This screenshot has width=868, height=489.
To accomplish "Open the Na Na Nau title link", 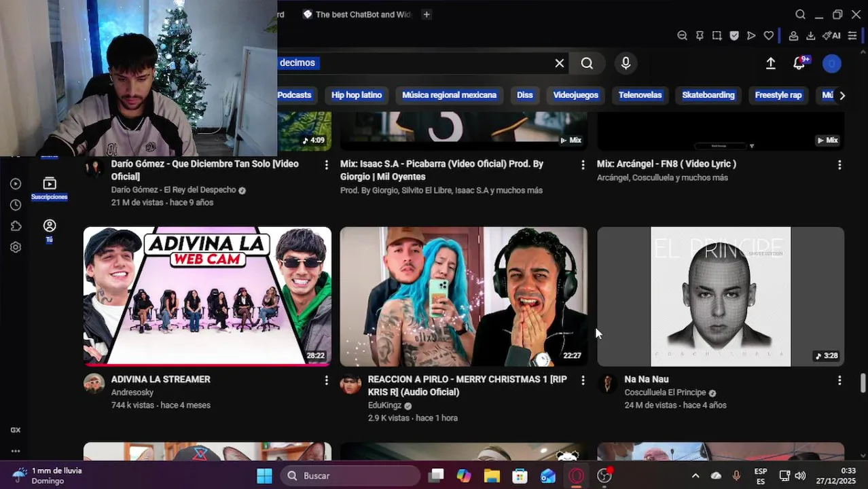I will coord(647,380).
